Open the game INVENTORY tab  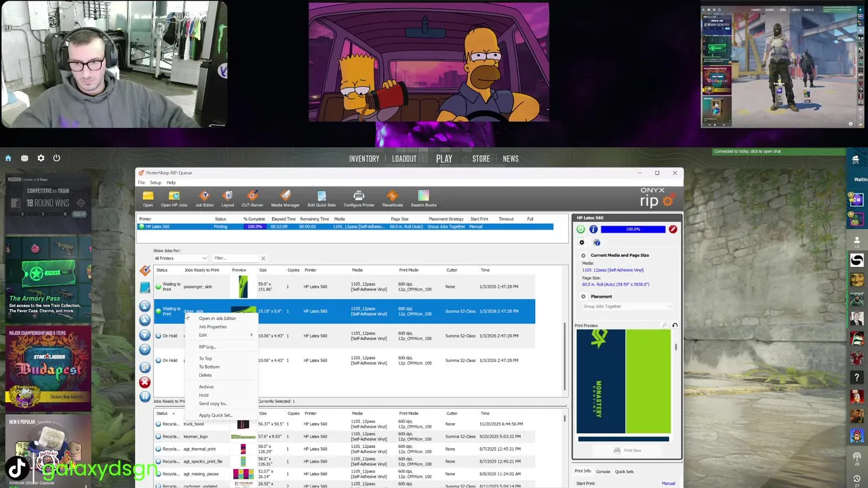pyautogui.click(x=364, y=159)
